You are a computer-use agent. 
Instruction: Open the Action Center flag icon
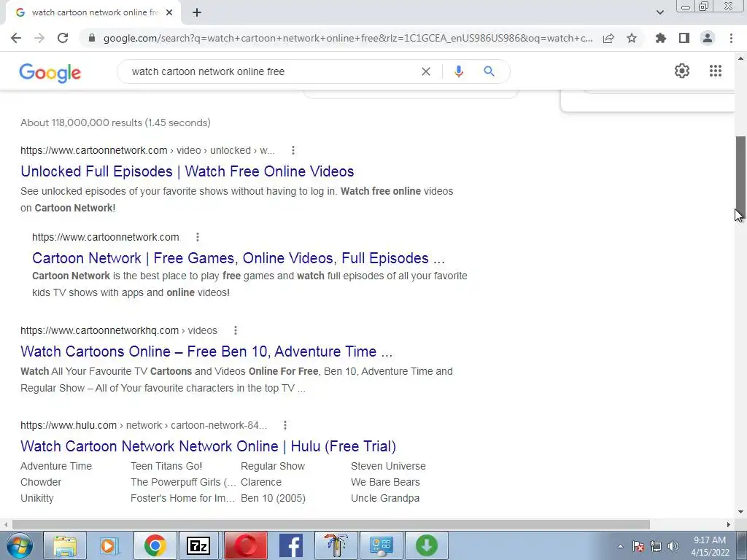coord(638,546)
